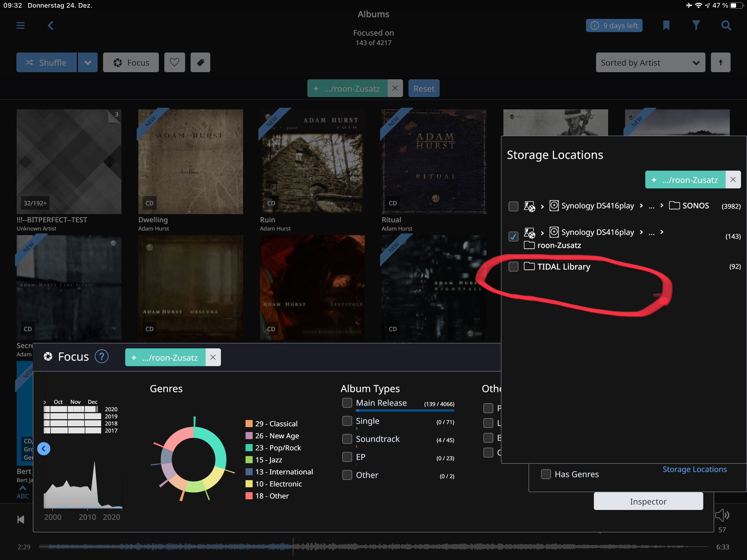Click the Focus help question mark

pyautogui.click(x=102, y=357)
